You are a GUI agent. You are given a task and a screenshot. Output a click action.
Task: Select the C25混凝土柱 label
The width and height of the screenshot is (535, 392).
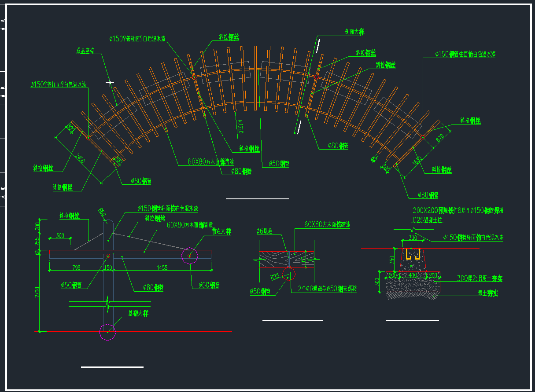tap(427, 220)
